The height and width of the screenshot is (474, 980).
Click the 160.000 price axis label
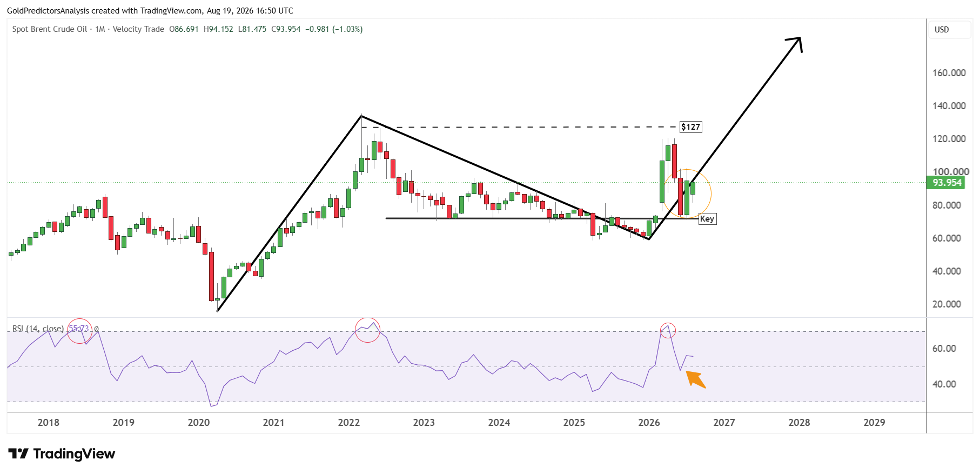949,73
